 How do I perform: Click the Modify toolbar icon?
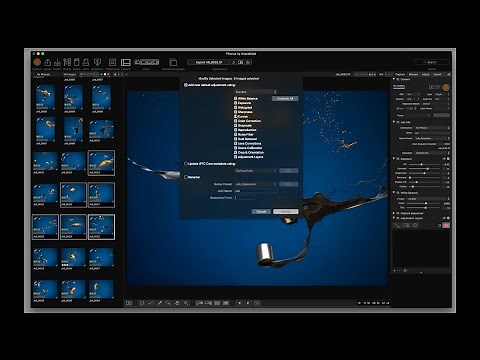point(67,62)
